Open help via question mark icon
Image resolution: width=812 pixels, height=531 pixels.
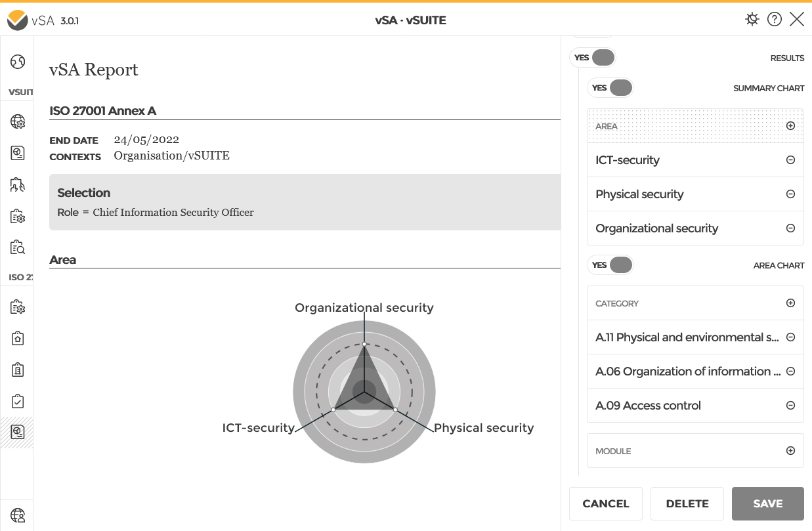click(775, 19)
